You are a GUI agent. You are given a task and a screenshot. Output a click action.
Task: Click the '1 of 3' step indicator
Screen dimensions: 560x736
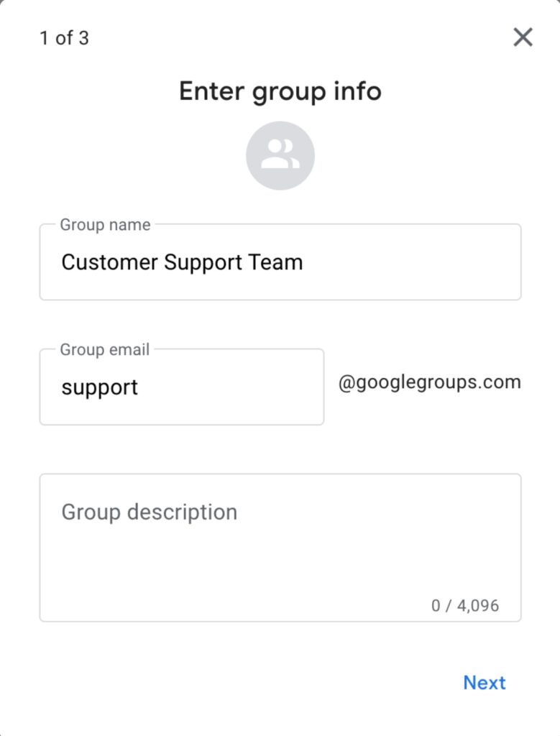pos(64,38)
